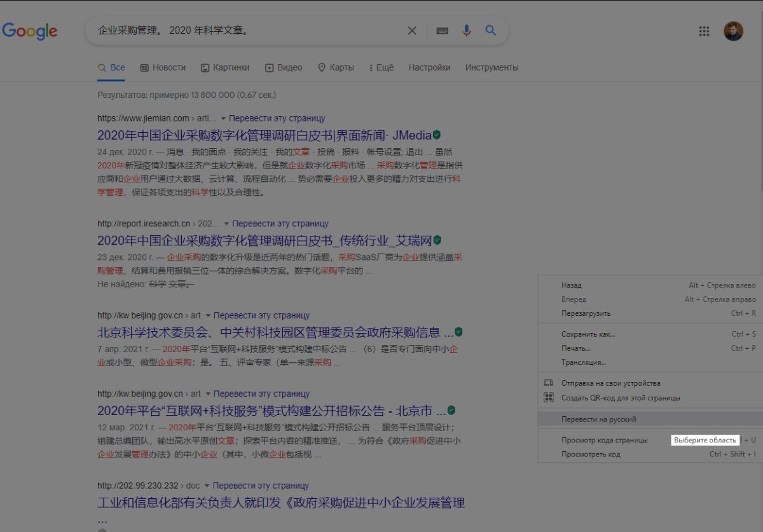Click 'Перевести эту страницу' above the 北京科学技术委员会 result
The width and height of the screenshot is (763, 532).
pyautogui.click(x=262, y=315)
